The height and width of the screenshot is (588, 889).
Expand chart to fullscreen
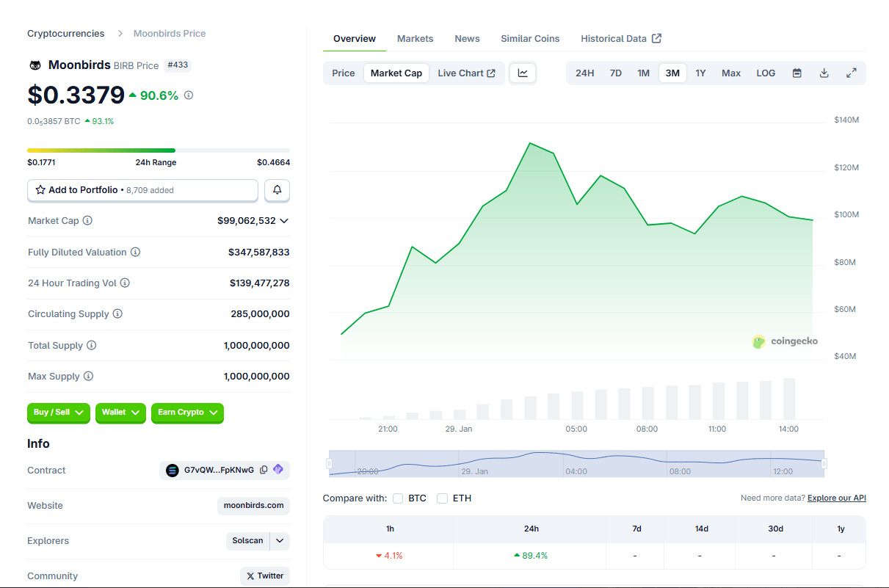pyautogui.click(x=852, y=73)
